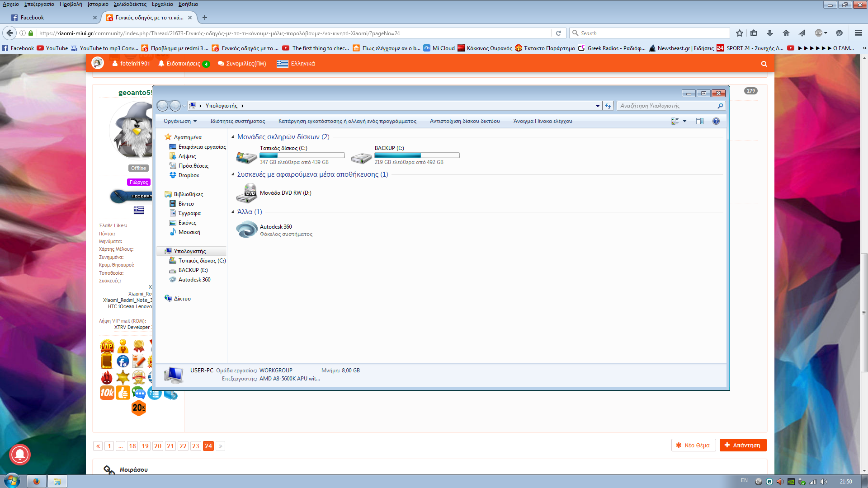Open the Windows Start orb
Viewport: 868px width, 488px height.
click(12, 481)
